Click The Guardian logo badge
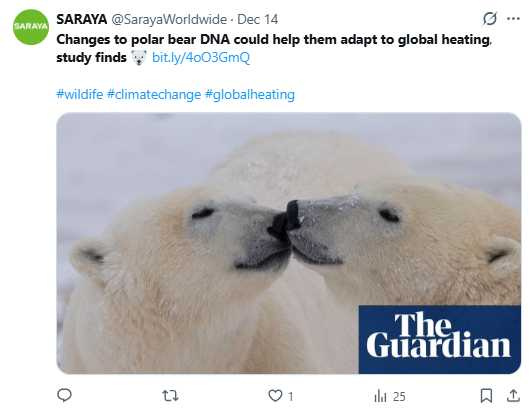Image resolution: width=531 pixels, height=414 pixels. [x=440, y=339]
